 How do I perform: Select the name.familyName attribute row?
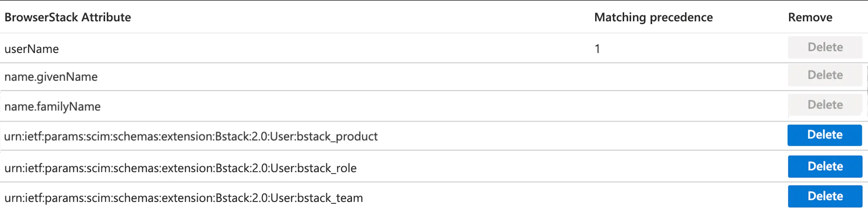[x=53, y=107]
